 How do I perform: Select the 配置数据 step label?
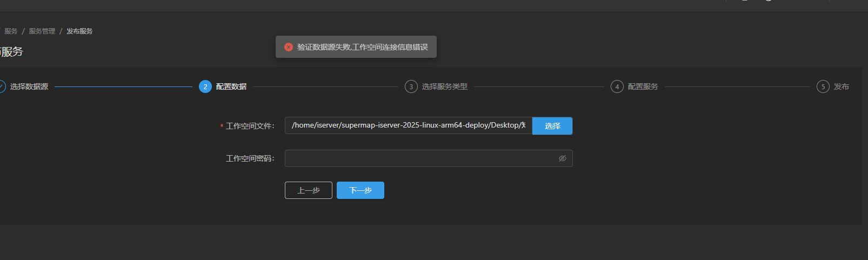pos(231,86)
